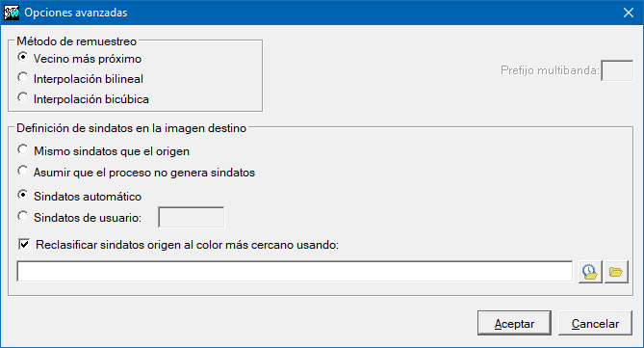Click the Sindatos de usuario value field

click(192, 217)
